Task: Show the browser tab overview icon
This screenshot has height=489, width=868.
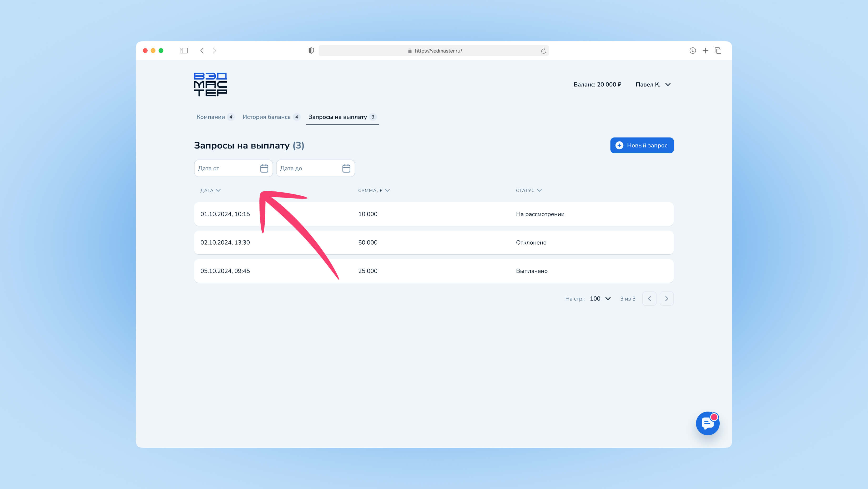Action: 718,51
